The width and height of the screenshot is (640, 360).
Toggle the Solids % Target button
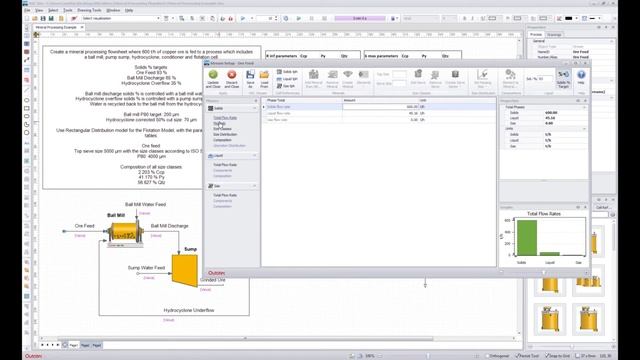563,79
